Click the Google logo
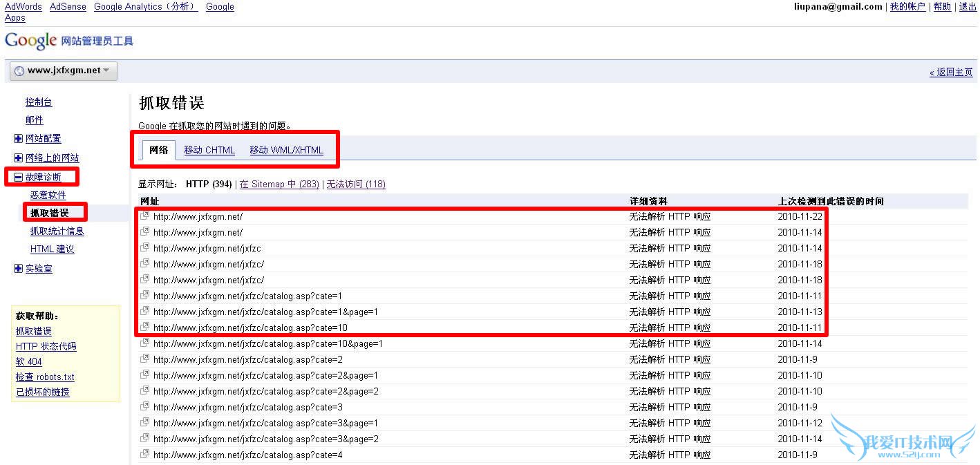 click(x=30, y=41)
